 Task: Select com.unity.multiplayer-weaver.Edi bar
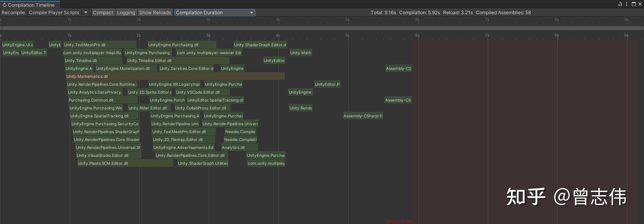coord(209,53)
